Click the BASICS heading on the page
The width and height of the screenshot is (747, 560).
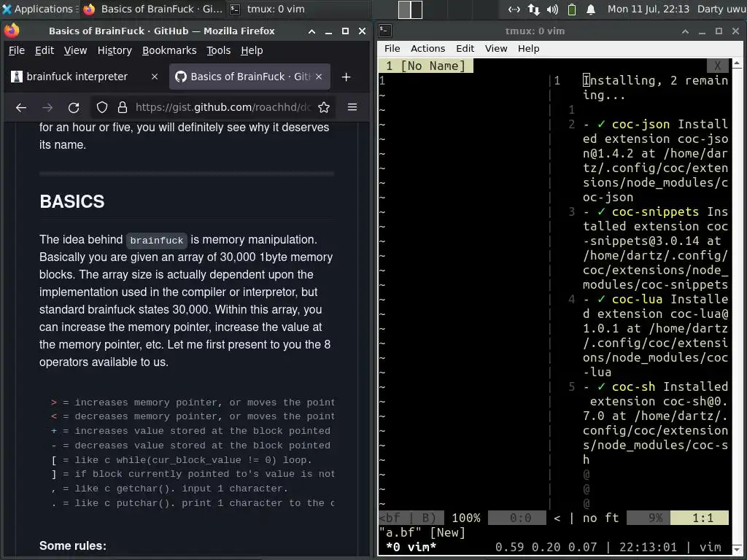click(72, 201)
